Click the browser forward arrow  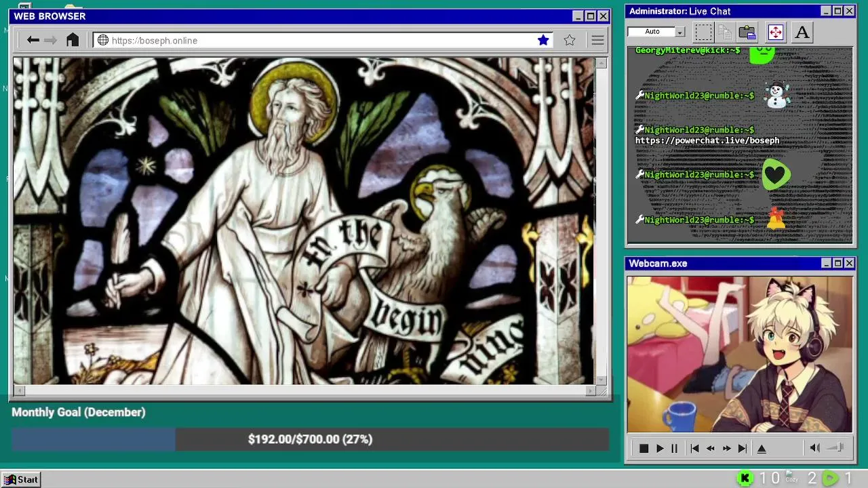coord(50,40)
